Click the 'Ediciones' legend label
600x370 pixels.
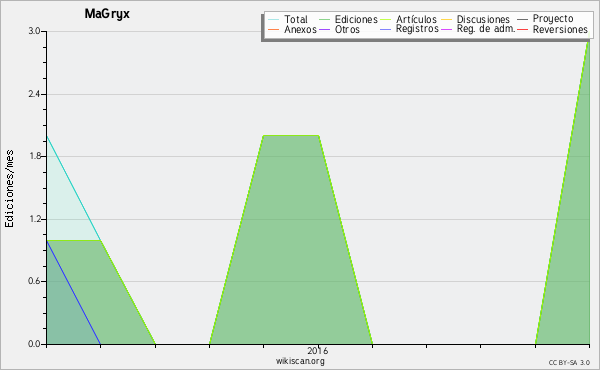(x=356, y=19)
